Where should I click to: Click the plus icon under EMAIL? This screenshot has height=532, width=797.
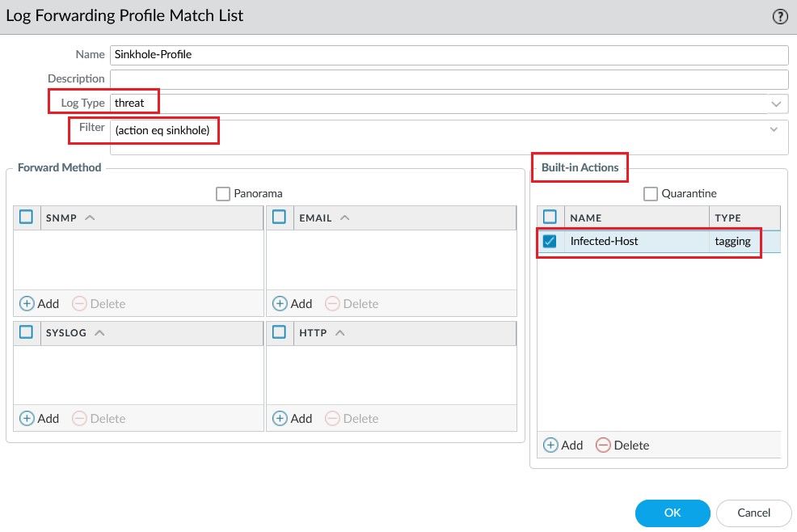pos(280,304)
